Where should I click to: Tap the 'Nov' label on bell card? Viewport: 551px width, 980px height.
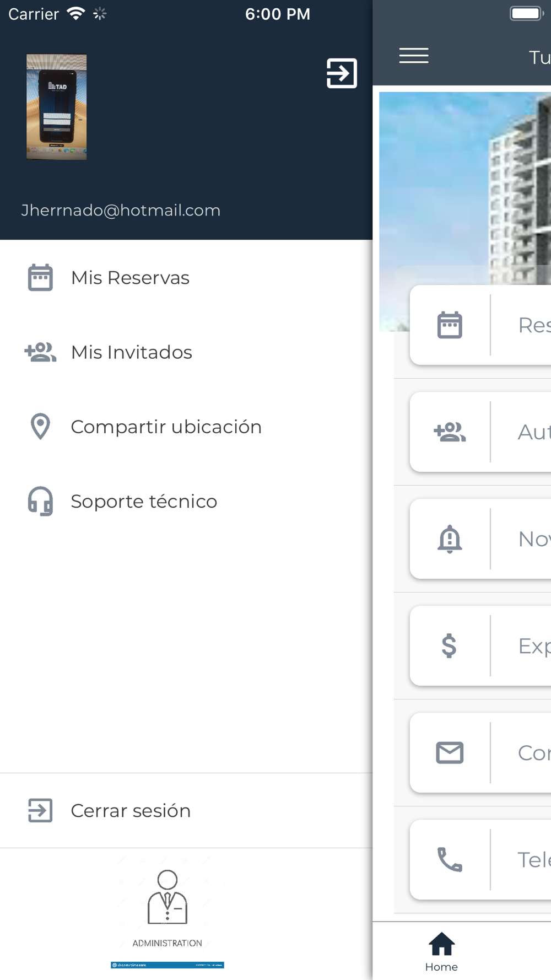tap(534, 539)
